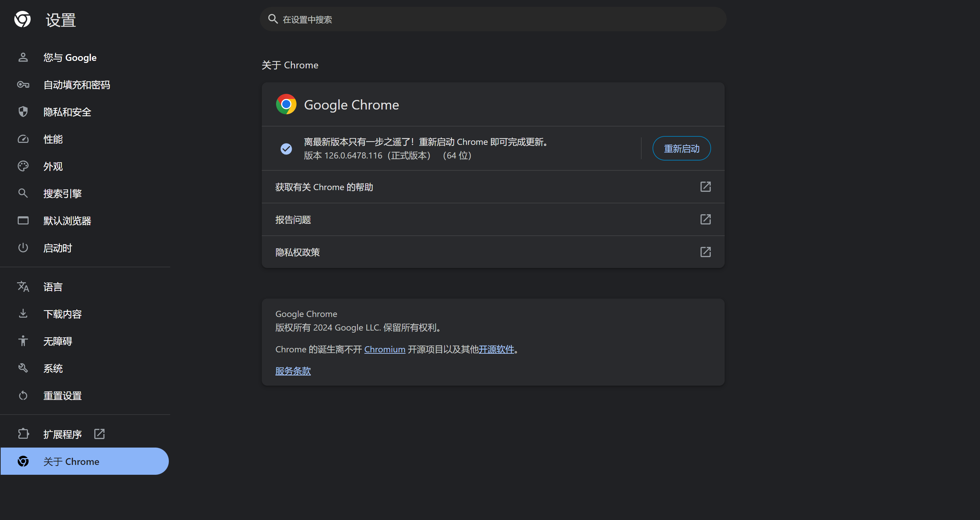Open 获取有关 Chrome 的帮助 row

pyautogui.click(x=493, y=187)
